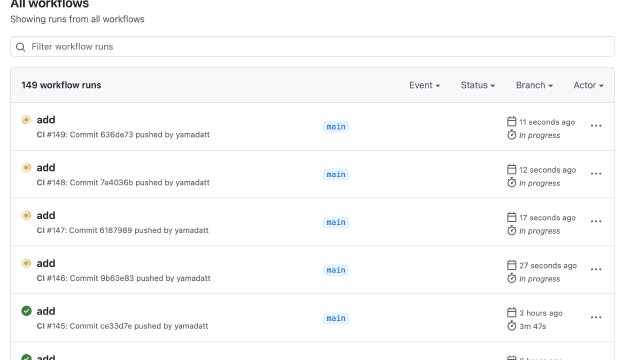The image size is (640, 360).
Task: Click the search magnifier icon in filter box
Action: coord(20,47)
